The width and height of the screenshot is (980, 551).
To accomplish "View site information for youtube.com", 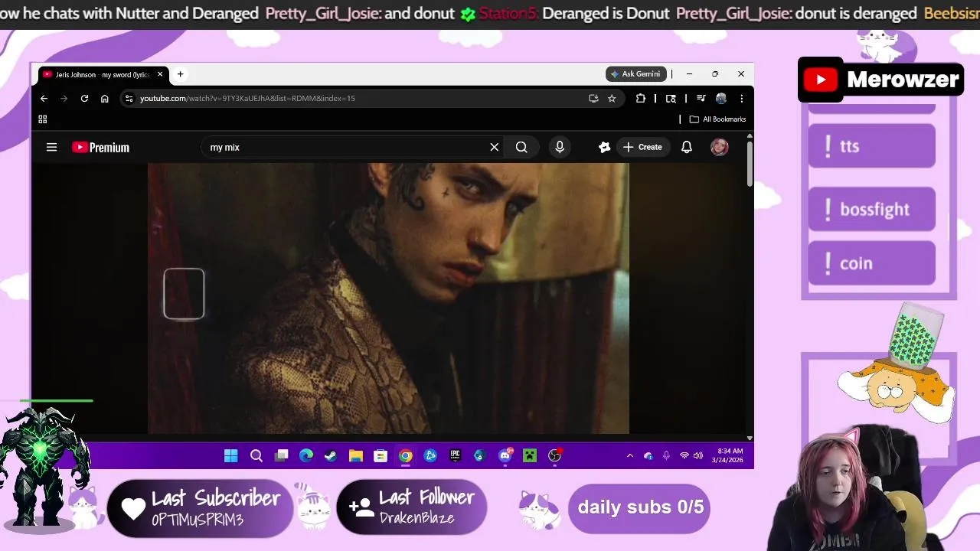I will pyautogui.click(x=129, y=98).
